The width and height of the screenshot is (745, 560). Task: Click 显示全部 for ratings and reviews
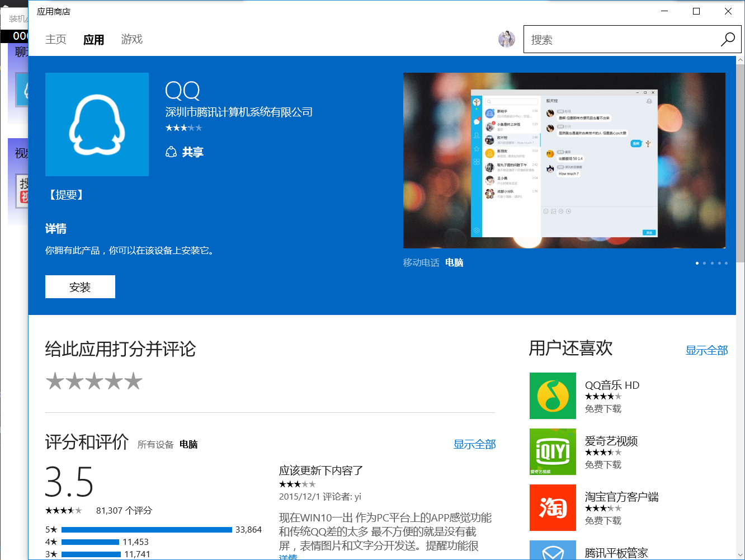point(475,444)
